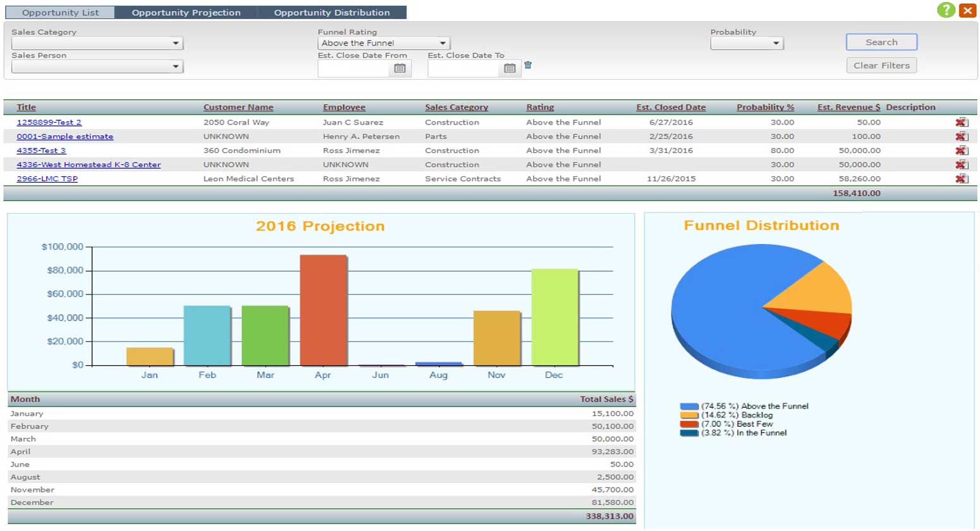
Task: Delete the 4336-West Homestead K-8 Center row
Action: point(961,165)
